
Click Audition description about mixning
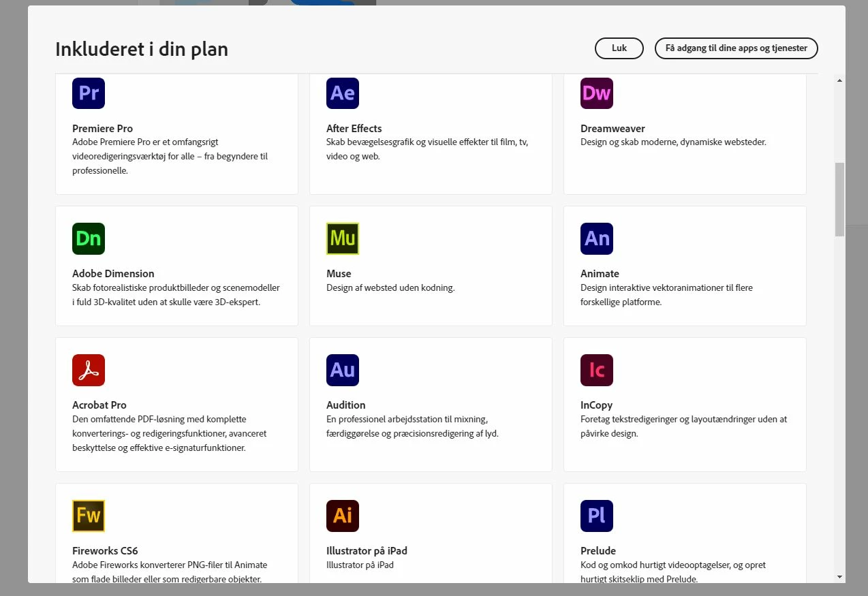coord(413,426)
